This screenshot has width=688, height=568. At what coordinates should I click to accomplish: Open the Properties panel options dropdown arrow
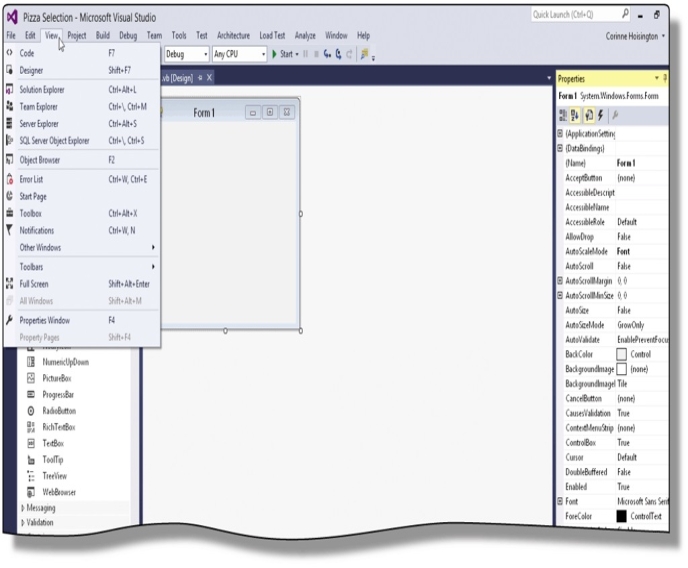pyautogui.click(x=656, y=78)
